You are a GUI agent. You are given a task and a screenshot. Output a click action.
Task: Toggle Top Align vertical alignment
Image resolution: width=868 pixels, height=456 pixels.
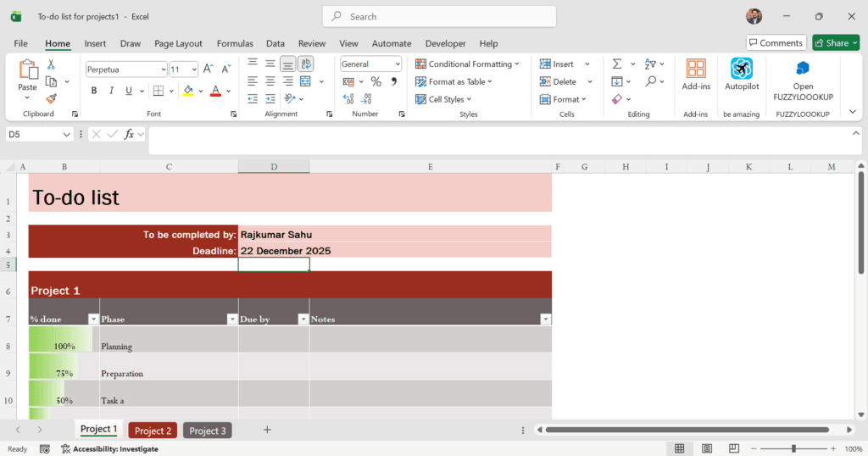(253, 63)
